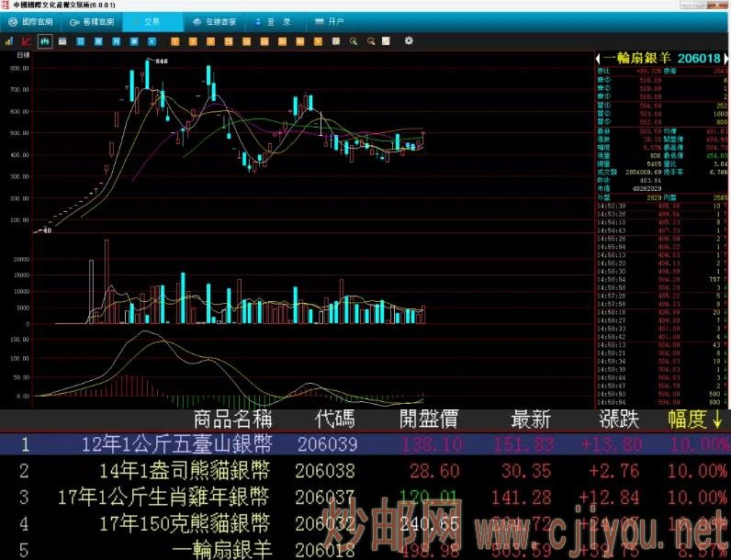The height and width of the screenshot is (560, 731).
Task: Select the 1-minute orange period icon
Action: [174, 41]
